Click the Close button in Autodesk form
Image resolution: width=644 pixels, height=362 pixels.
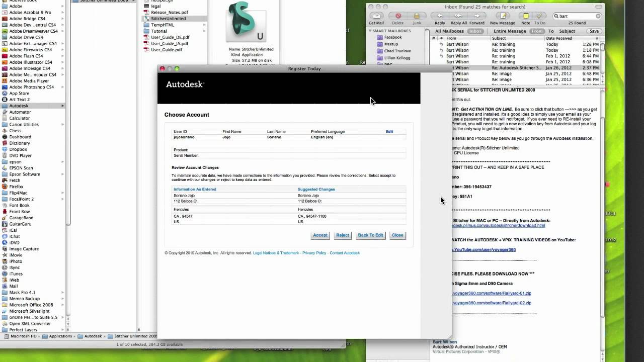(x=397, y=235)
